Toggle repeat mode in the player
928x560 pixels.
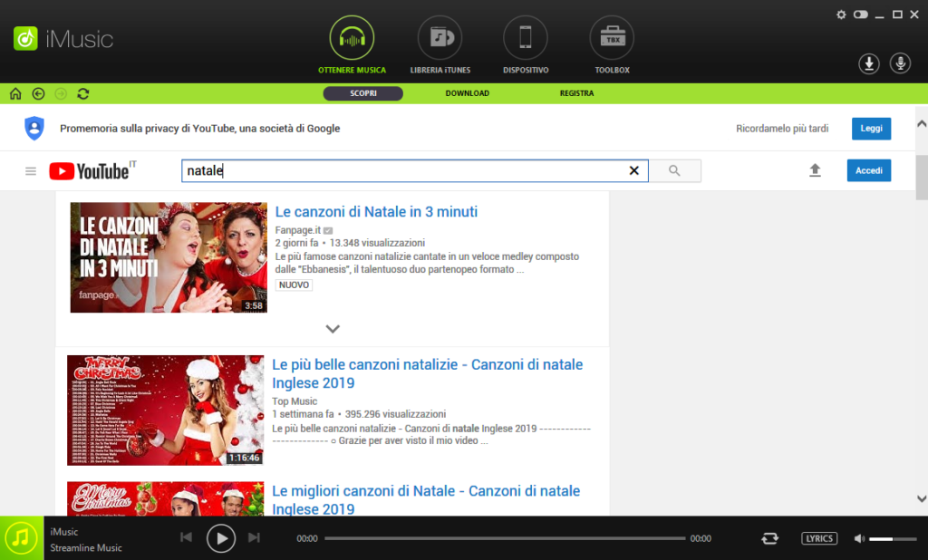click(769, 538)
